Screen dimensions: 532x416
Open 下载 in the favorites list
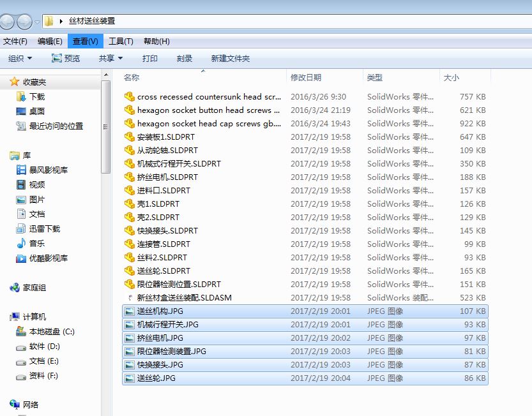[x=31, y=96]
